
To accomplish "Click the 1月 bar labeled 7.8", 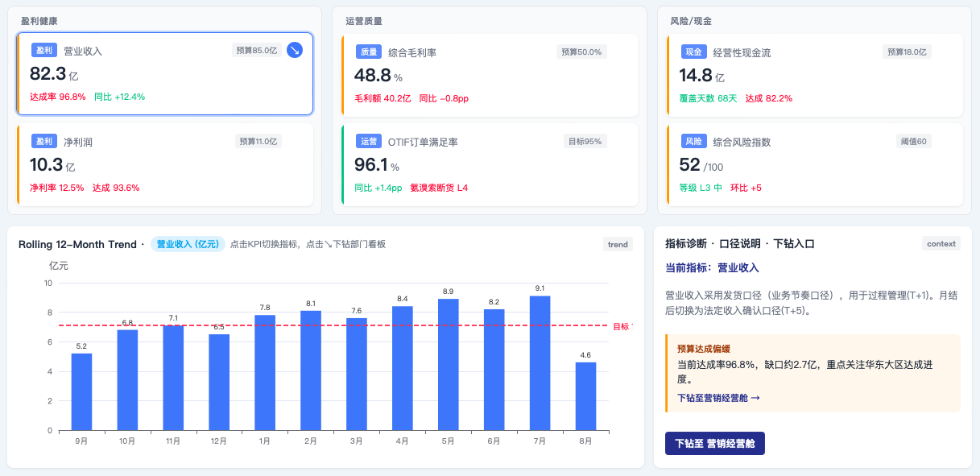I will [265, 373].
